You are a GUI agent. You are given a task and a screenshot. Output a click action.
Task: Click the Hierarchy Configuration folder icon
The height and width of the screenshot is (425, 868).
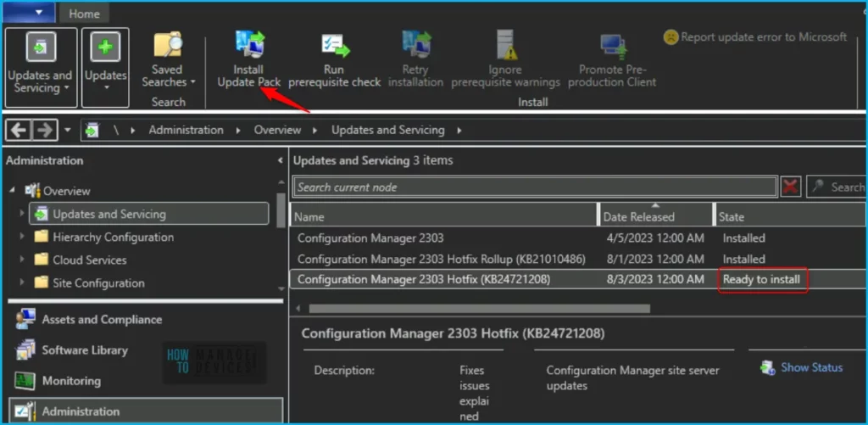(x=41, y=238)
